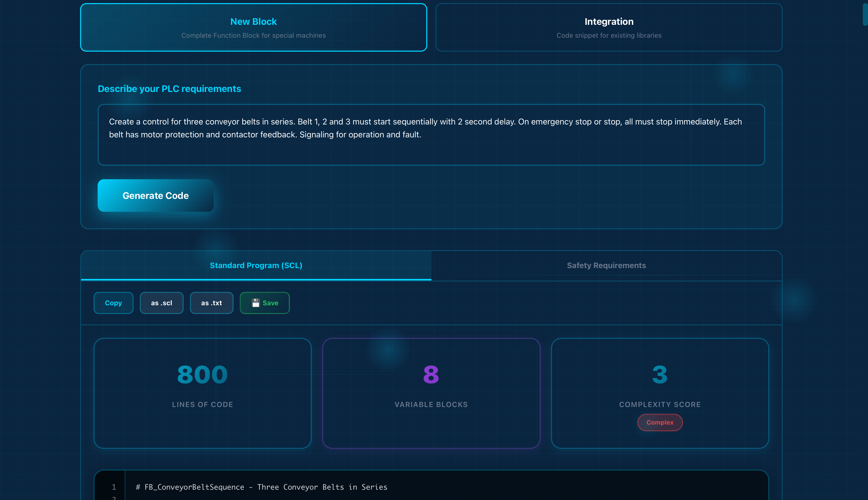Click the floppy disk Save icon
The width and height of the screenshot is (868, 500).
click(x=255, y=302)
